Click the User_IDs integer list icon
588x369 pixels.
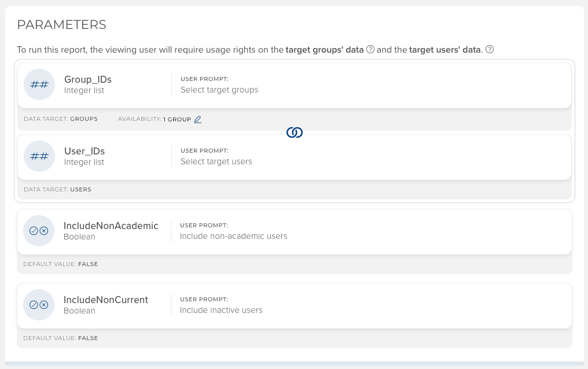[39, 156]
